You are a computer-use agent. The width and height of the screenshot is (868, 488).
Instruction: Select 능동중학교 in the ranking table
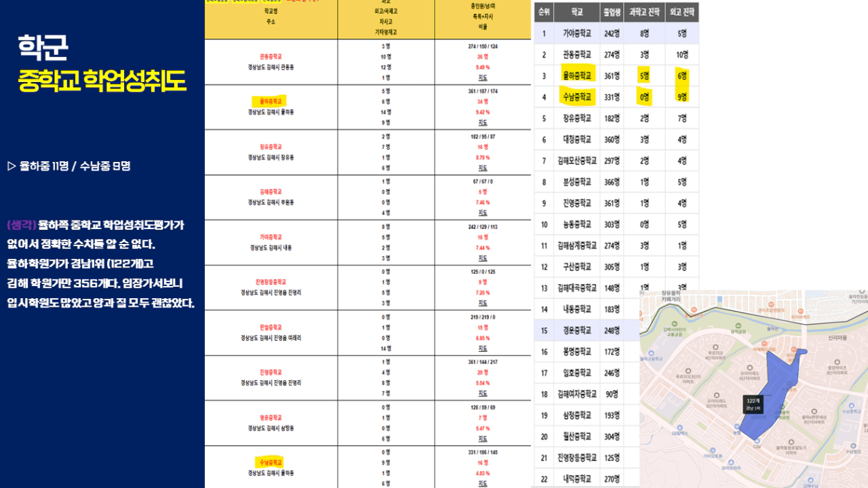pyautogui.click(x=577, y=224)
